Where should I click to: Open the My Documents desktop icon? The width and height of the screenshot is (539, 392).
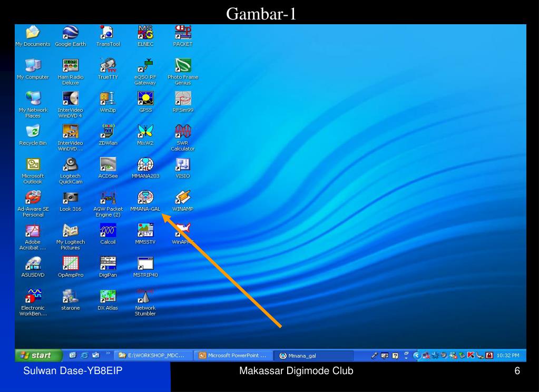[33, 36]
